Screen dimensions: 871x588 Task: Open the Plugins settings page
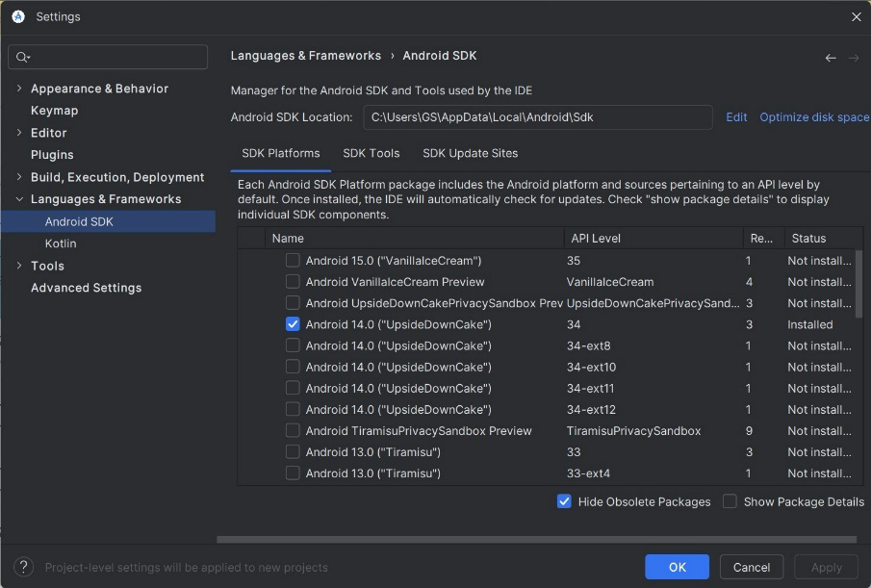tap(52, 155)
